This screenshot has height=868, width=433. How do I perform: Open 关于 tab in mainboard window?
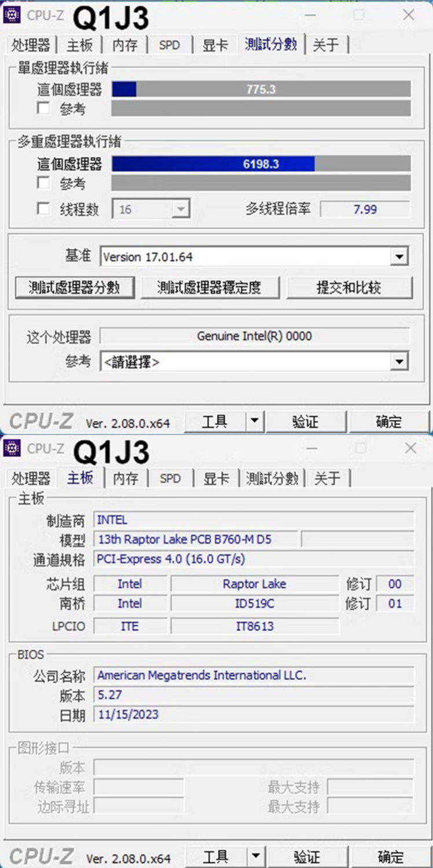click(327, 478)
